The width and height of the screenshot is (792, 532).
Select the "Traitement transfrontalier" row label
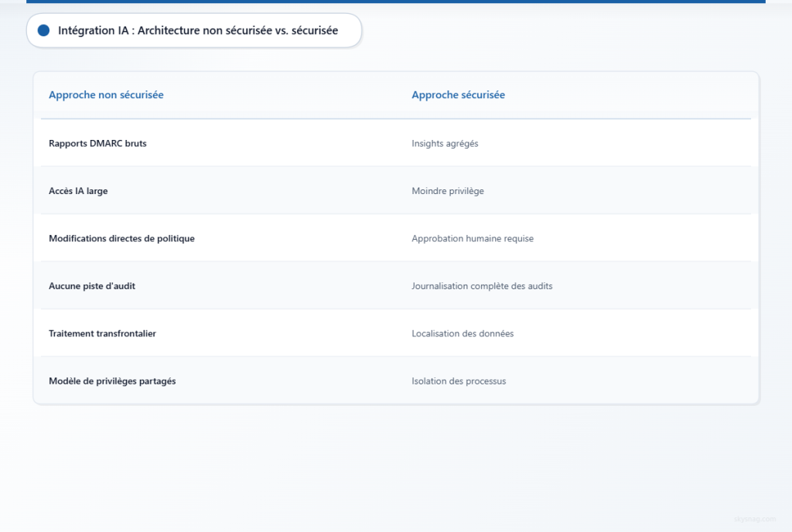[x=103, y=333]
